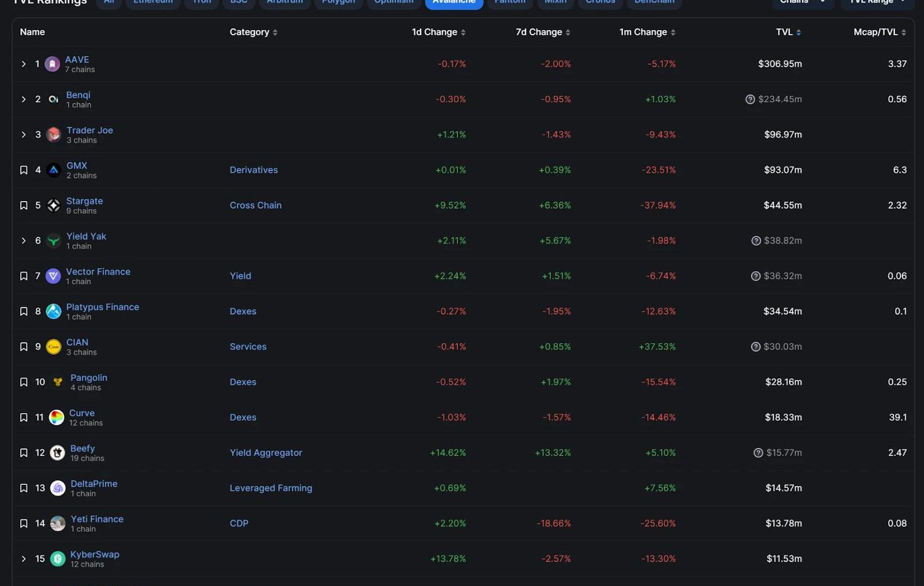Click the Curve rainbow logo
The width and height of the screenshot is (924, 586).
57,417
